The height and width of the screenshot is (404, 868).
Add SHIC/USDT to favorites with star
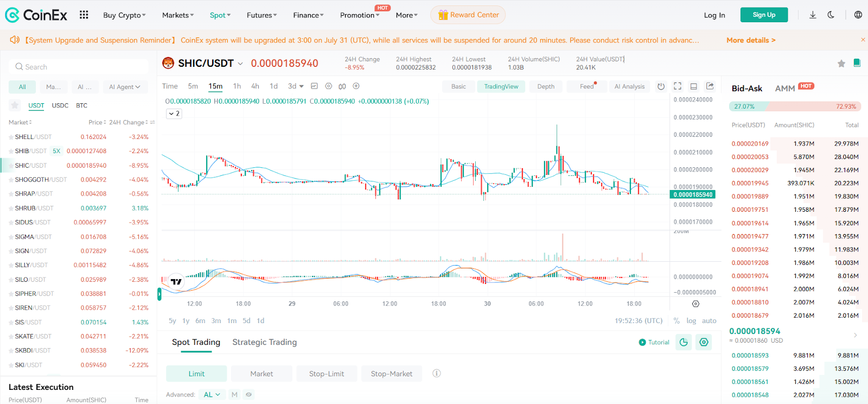[841, 64]
